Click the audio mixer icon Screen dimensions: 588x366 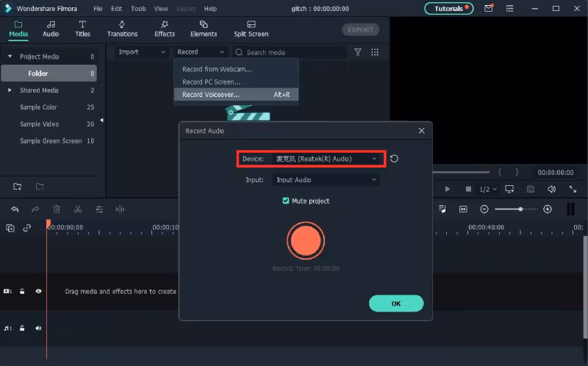pos(442,209)
